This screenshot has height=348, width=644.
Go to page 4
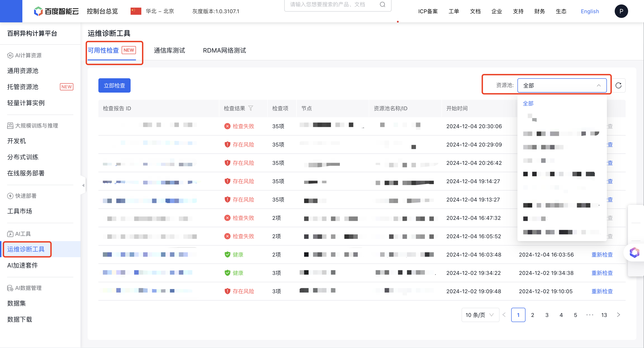coord(561,315)
